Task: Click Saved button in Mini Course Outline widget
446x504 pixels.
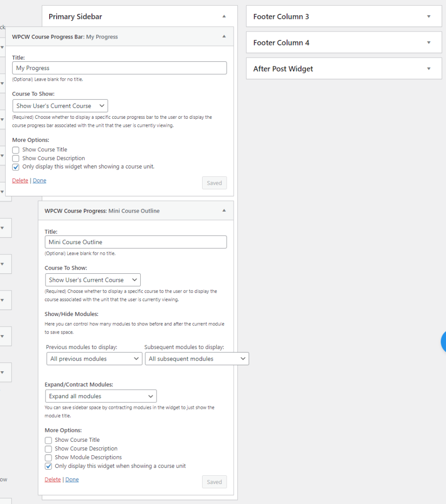Action: coord(214,482)
